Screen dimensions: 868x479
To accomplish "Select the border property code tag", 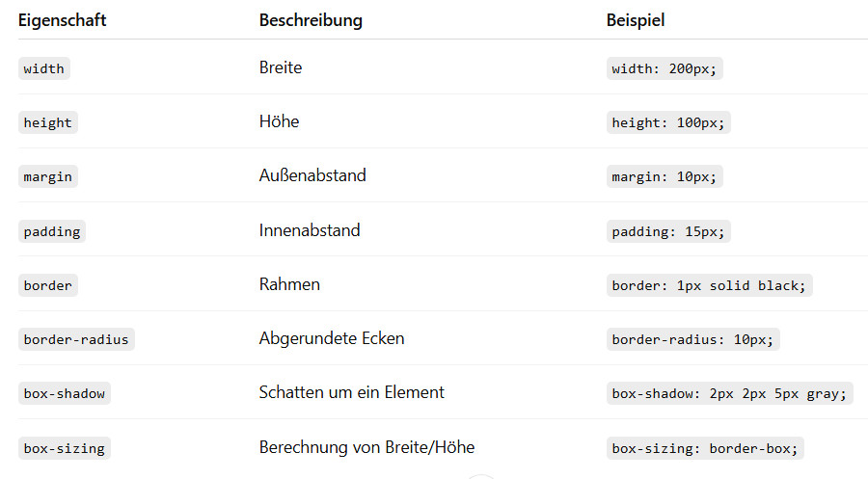I will (48, 285).
